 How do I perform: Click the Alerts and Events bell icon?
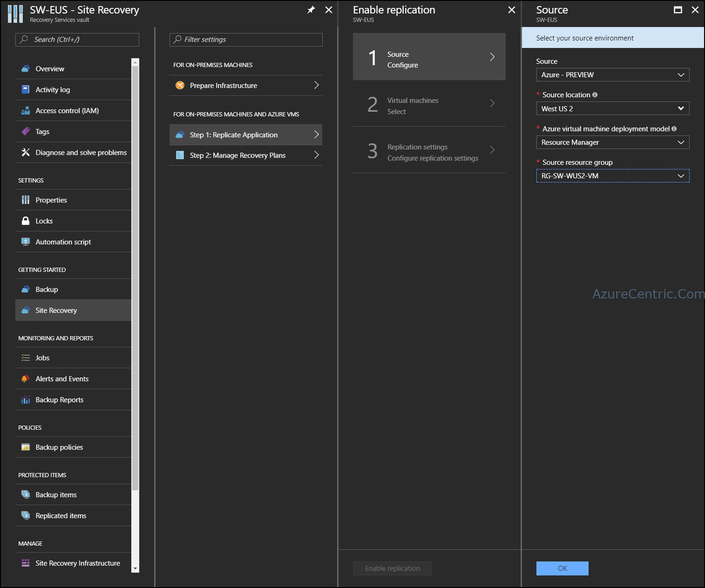[26, 378]
